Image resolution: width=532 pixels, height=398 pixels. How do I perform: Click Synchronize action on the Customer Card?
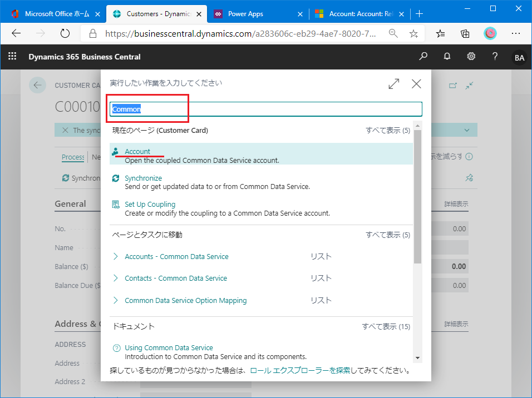(x=81, y=178)
